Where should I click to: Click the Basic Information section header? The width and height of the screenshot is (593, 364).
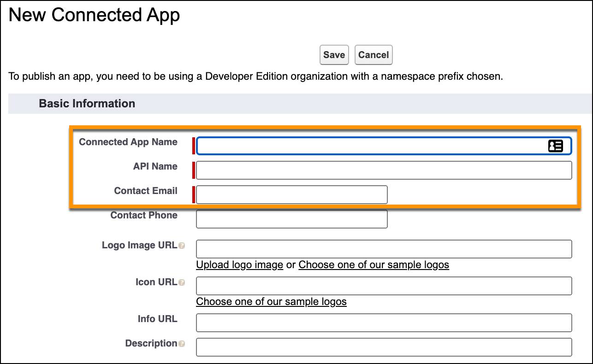(87, 103)
